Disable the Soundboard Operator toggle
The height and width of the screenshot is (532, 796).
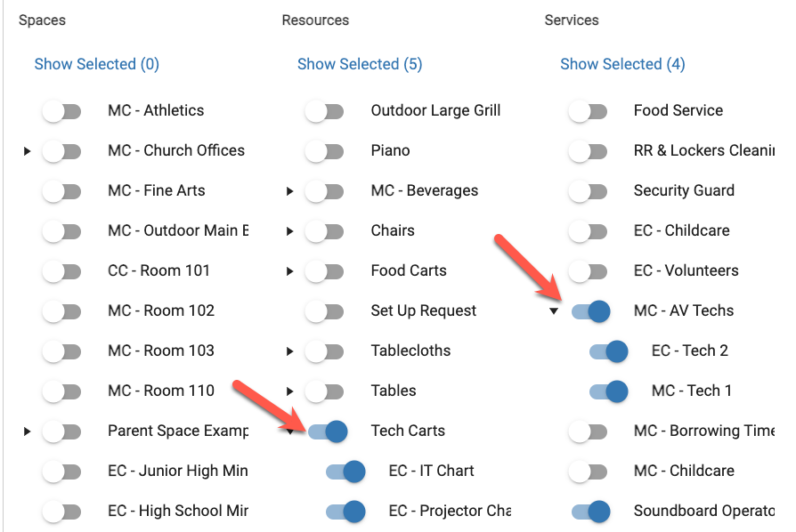590,512
